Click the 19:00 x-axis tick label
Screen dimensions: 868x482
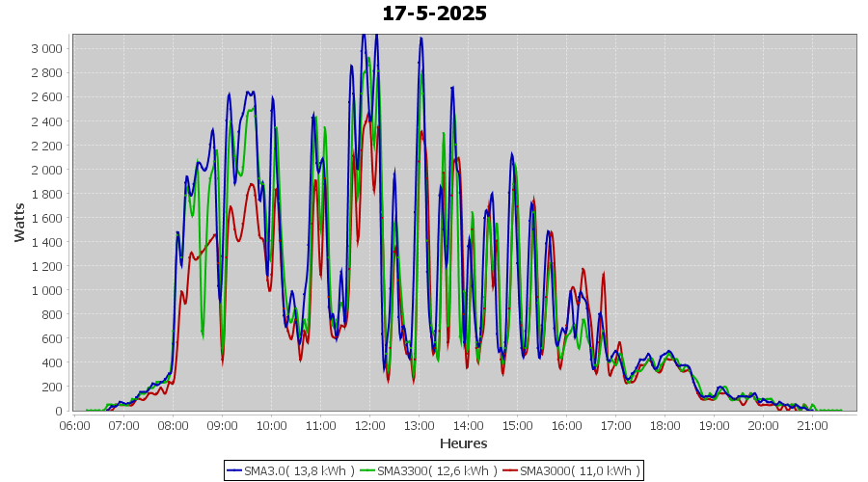click(x=714, y=425)
